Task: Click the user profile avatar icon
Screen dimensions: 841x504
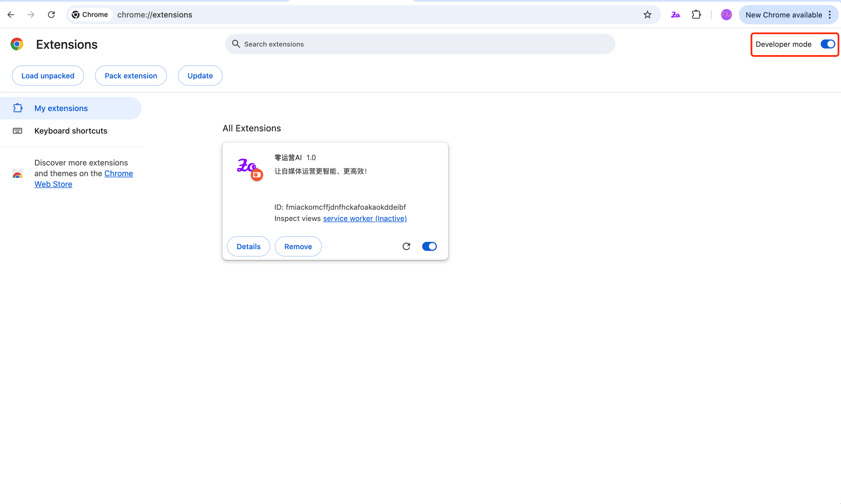Action: [726, 14]
